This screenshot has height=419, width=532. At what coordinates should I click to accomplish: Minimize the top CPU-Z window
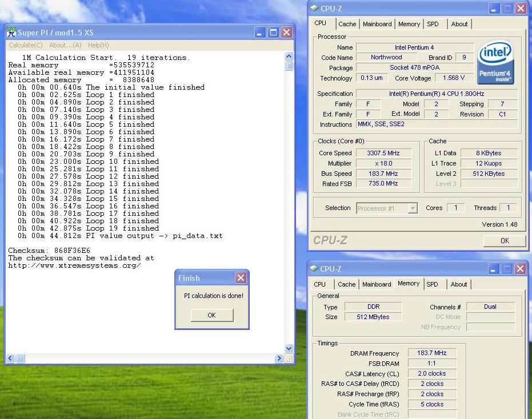tap(494, 9)
